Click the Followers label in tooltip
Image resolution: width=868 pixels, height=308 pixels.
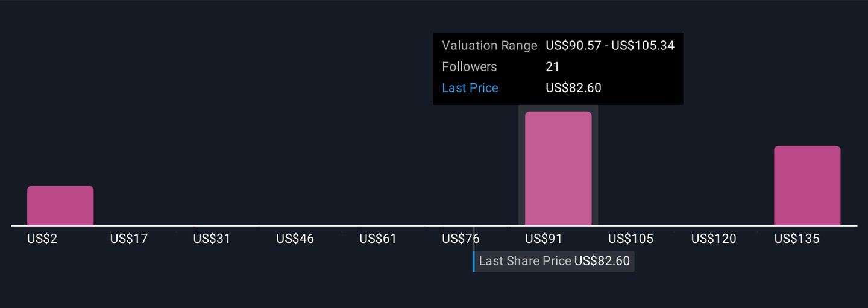[470, 67]
